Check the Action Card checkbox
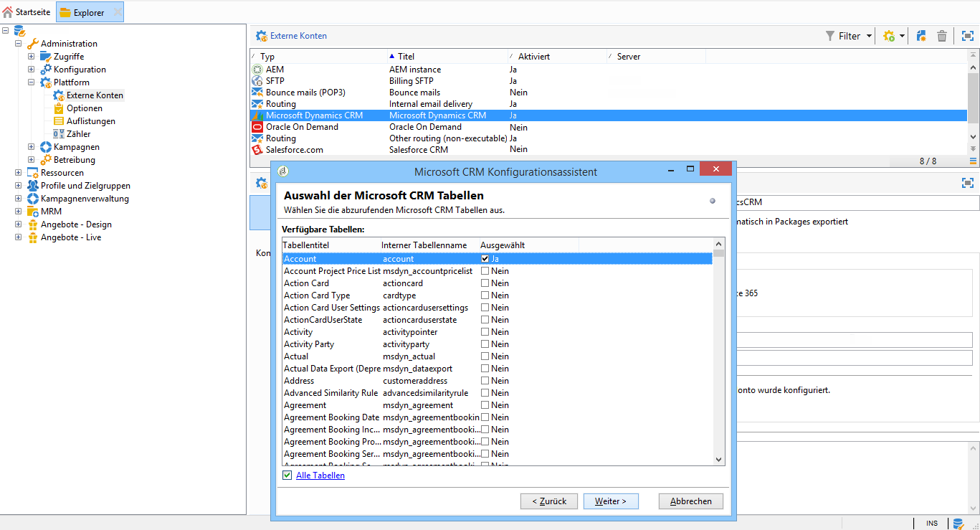Screen dimensions: 980x530 485,283
